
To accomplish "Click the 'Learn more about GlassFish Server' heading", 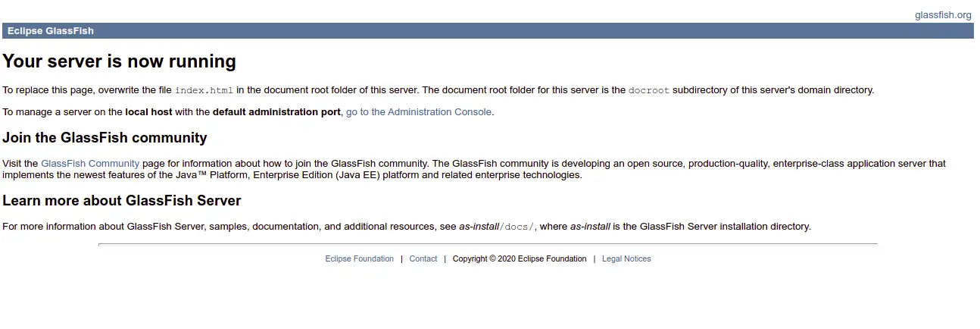I will click(122, 201).
